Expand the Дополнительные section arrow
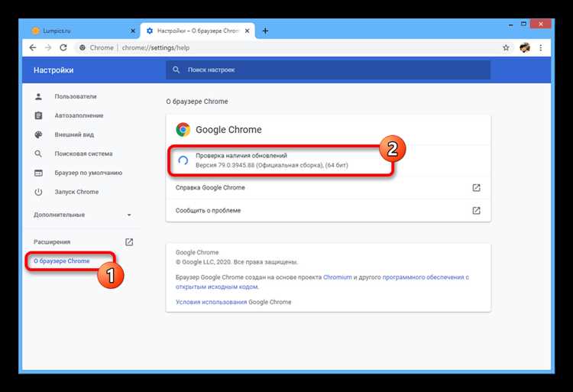This screenshot has height=392, width=573. pos(129,215)
